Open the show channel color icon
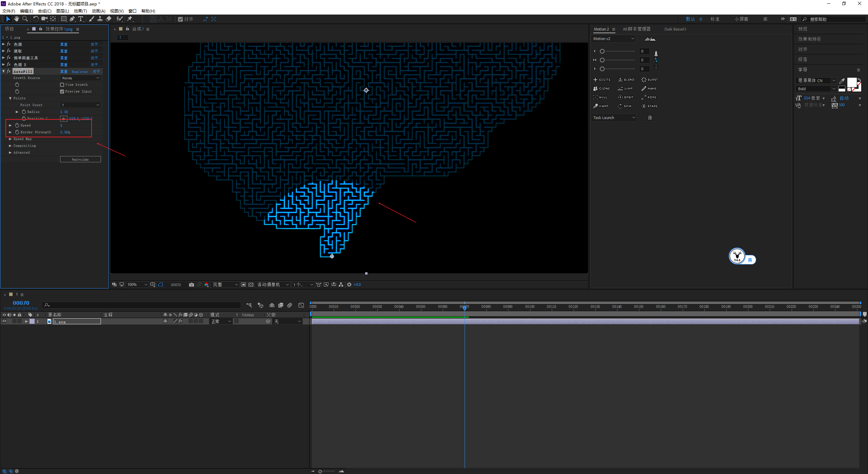 point(206,284)
